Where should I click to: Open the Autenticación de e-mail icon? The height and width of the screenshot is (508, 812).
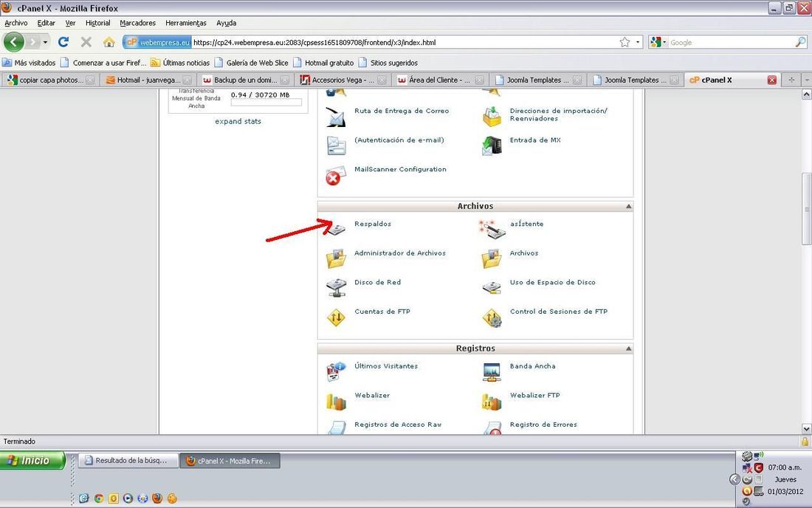point(336,145)
